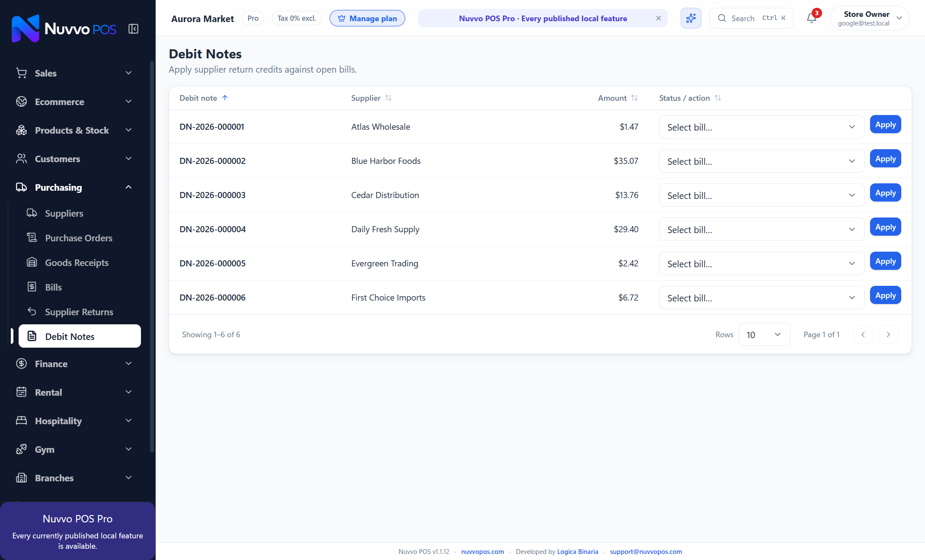
Task: Click the Customers people icon
Action: click(21, 159)
